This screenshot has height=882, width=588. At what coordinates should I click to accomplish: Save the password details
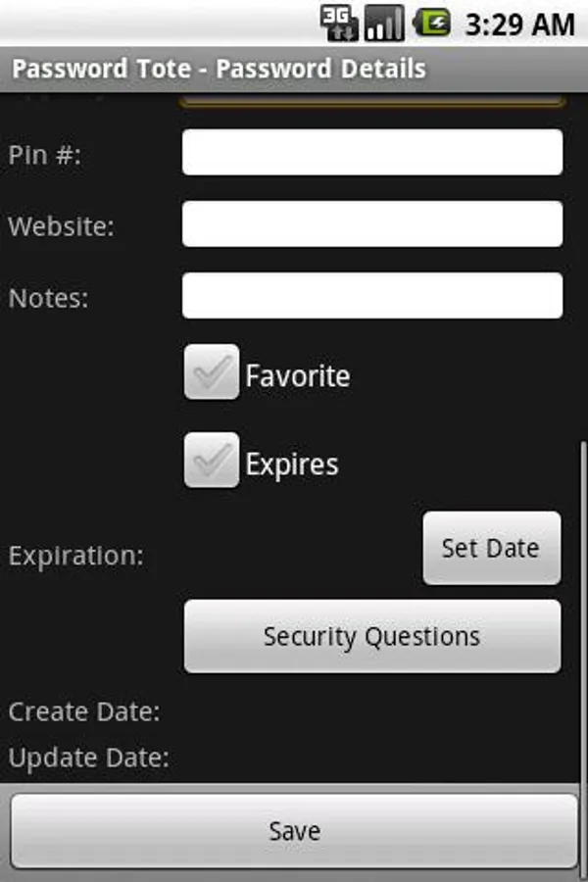(294, 831)
